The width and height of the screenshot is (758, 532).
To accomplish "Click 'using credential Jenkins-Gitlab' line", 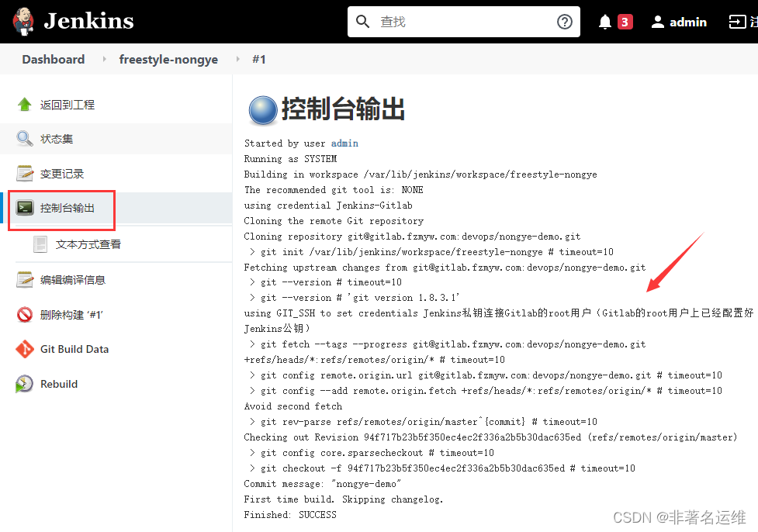I will [328, 205].
